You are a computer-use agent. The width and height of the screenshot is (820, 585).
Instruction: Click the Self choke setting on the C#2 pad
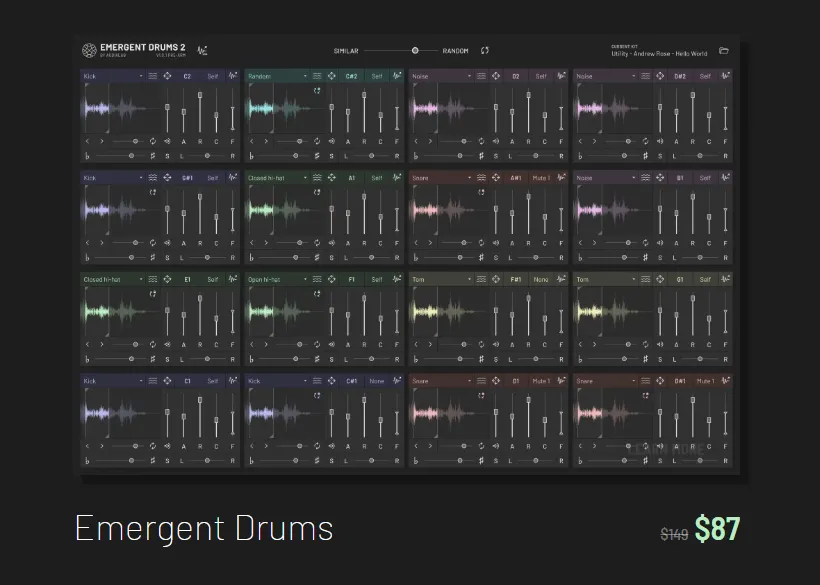tap(377, 76)
